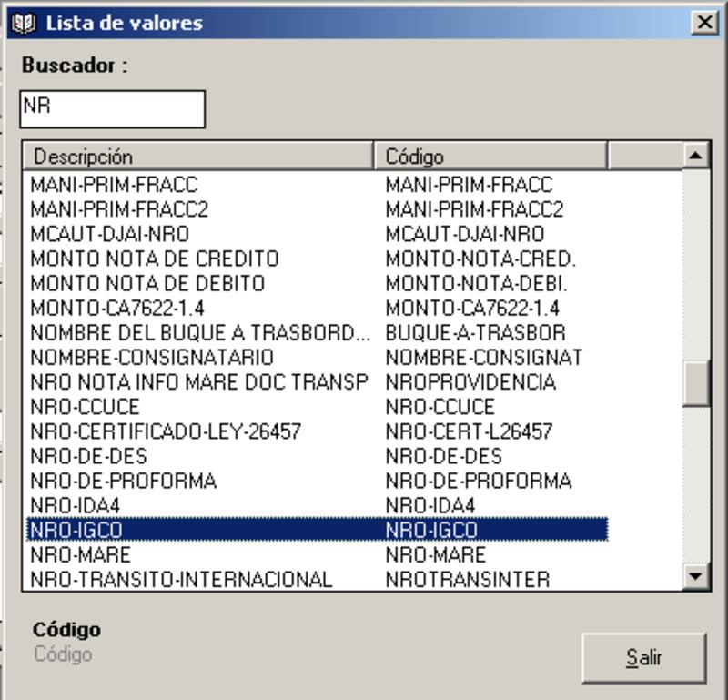The height and width of the screenshot is (700, 728).
Task: Select the NRO-DE-PROFORMA row
Action: pyautogui.click(x=124, y=481)
